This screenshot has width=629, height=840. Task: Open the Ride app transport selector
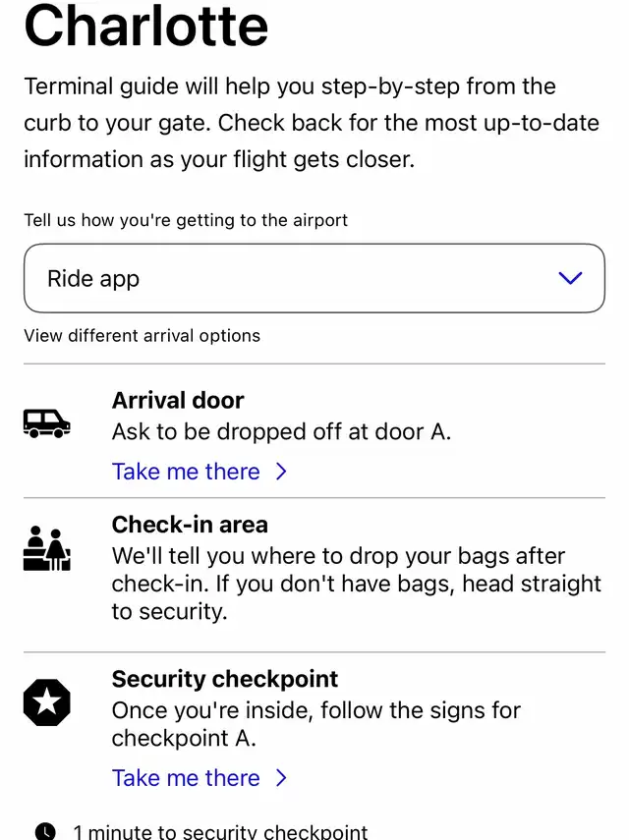(x=314, y=278)
